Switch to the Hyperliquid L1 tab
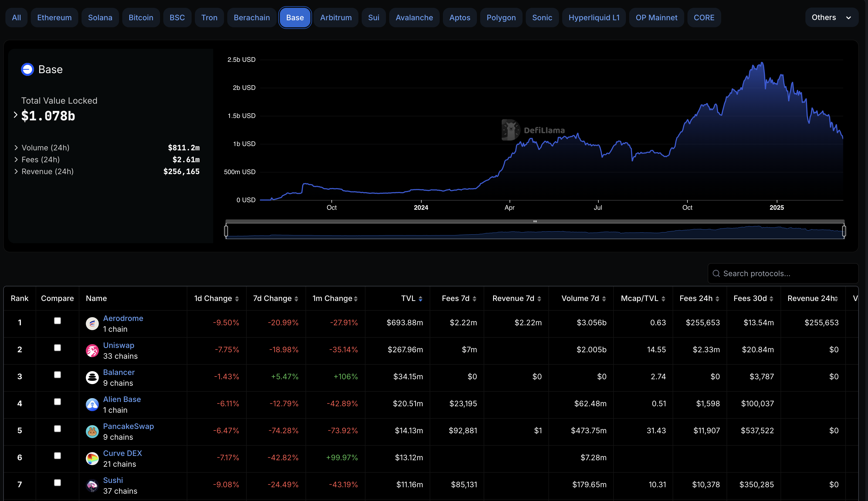 (x=594, y=18)
